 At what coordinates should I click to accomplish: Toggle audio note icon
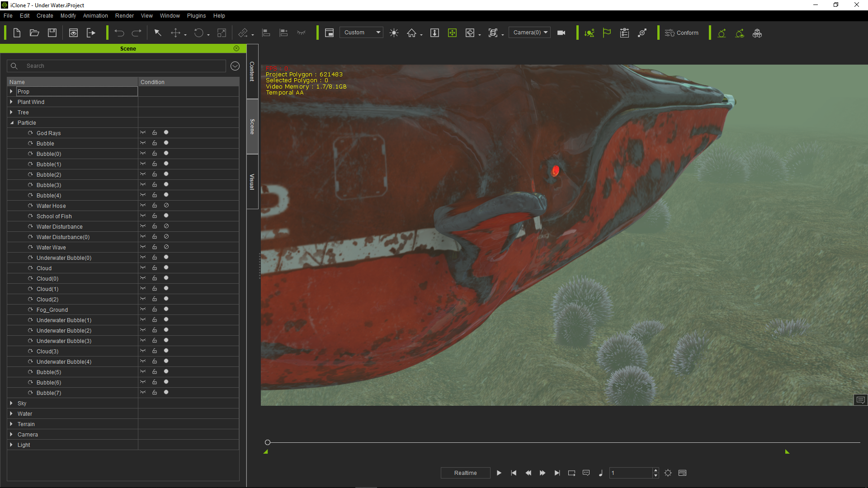[x=601, y=473]
